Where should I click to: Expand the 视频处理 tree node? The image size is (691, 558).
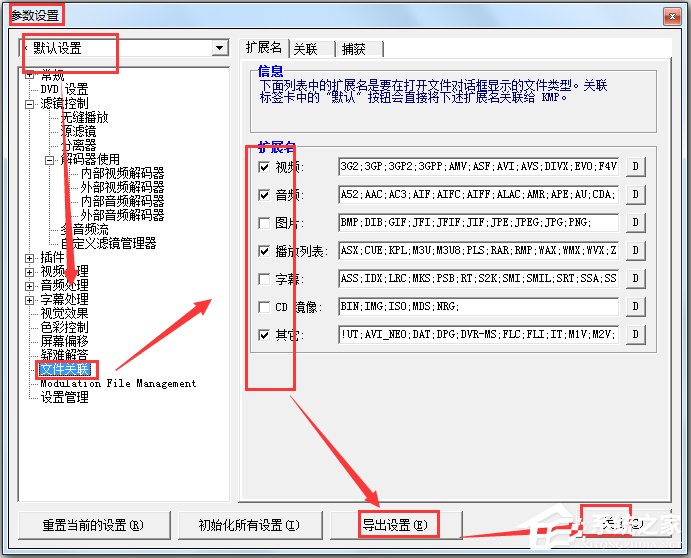click(30, 272)
